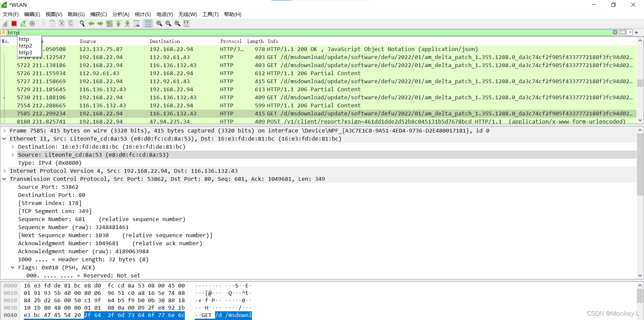
Task: Choose 'http' from filter suggestions
Action: coord(24,39)
